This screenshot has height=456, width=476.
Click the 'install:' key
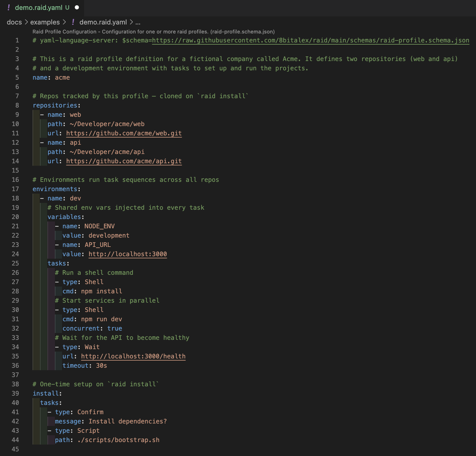point(46,394)
